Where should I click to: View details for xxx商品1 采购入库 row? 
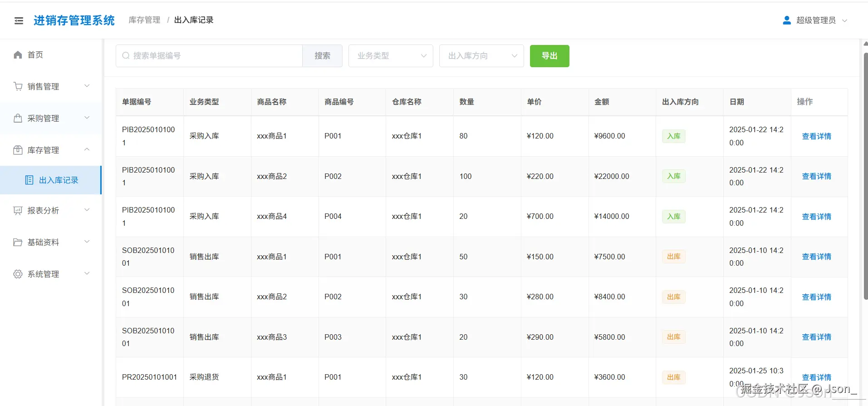coord(816,136)
